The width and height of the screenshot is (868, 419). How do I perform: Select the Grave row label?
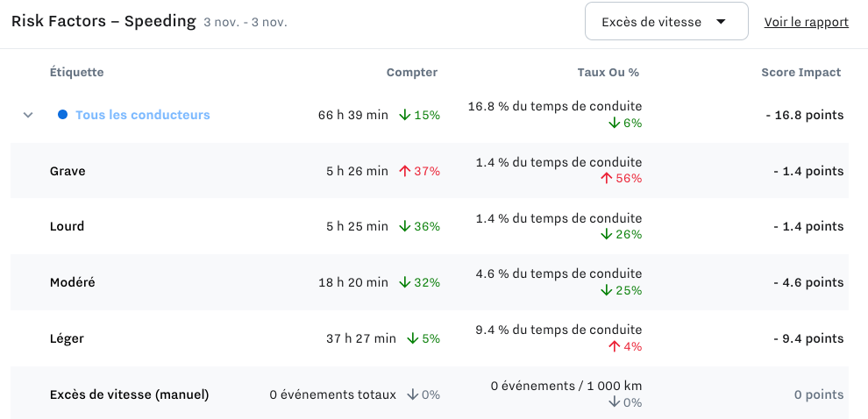[x=68, y=171]
